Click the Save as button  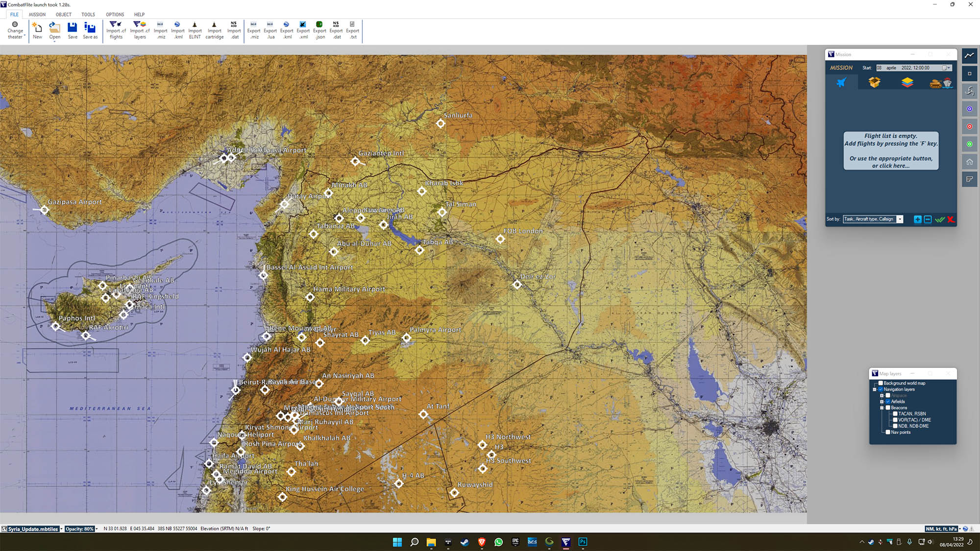90,30
